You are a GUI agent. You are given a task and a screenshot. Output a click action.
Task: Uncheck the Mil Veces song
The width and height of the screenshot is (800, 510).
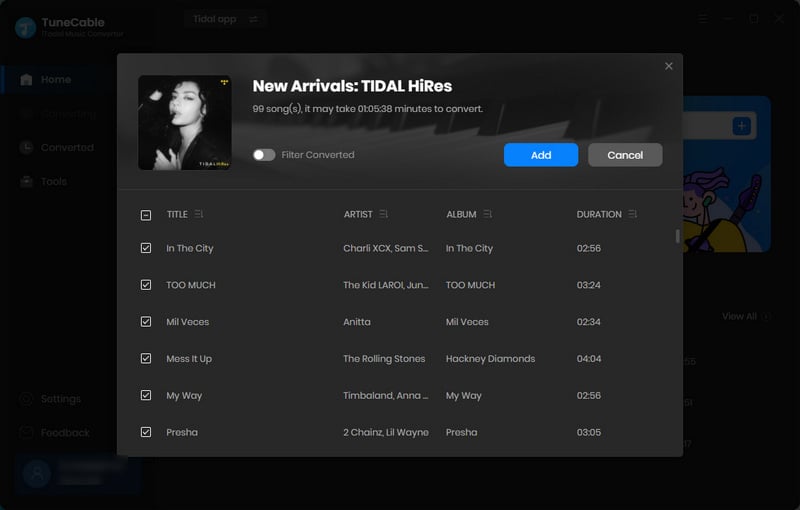pyautogui.click(x=146, y=321)
